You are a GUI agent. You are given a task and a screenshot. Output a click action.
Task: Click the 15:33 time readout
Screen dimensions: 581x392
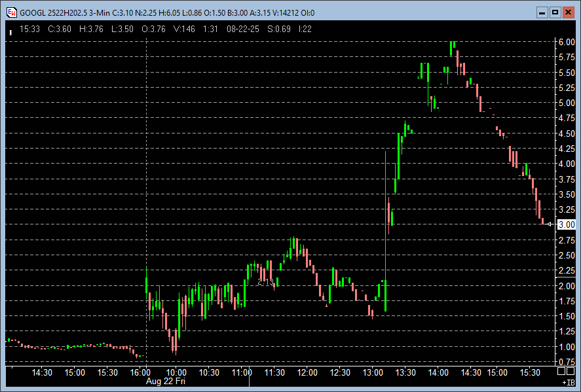click(x=29, y=29)
